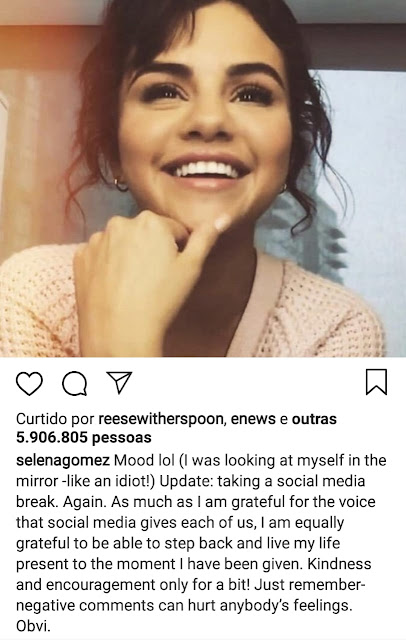
Task: Open reesewitherspoon's profile from likes
Action: [161, 419]
